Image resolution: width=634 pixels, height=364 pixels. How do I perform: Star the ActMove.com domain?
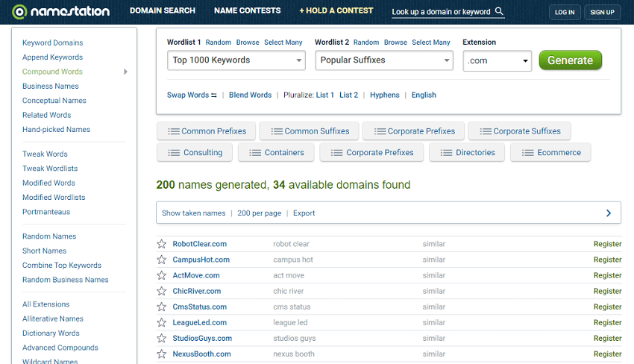point(162,275)
